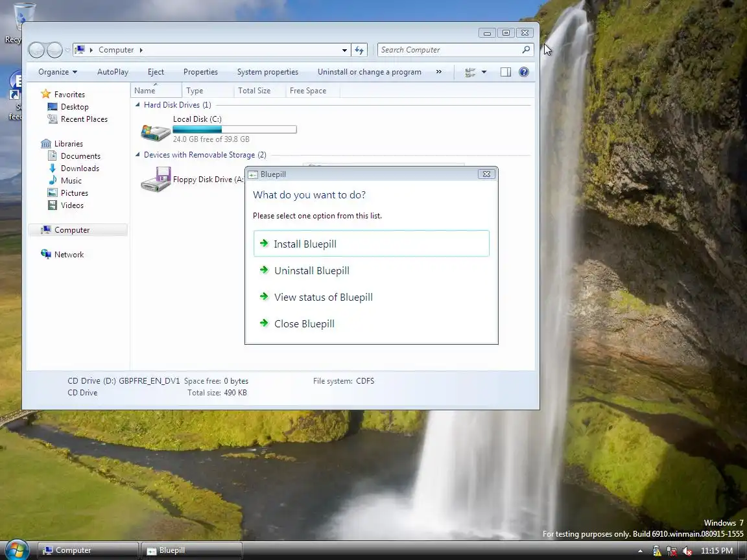Open Properties from the toolbar
747x560 pixels.
coord(200,72)
